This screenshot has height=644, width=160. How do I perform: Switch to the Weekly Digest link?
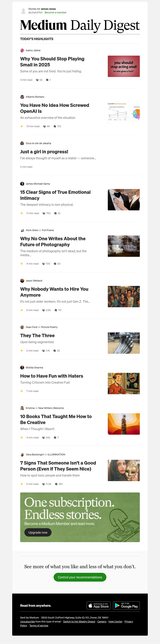(x=79, y=621)
